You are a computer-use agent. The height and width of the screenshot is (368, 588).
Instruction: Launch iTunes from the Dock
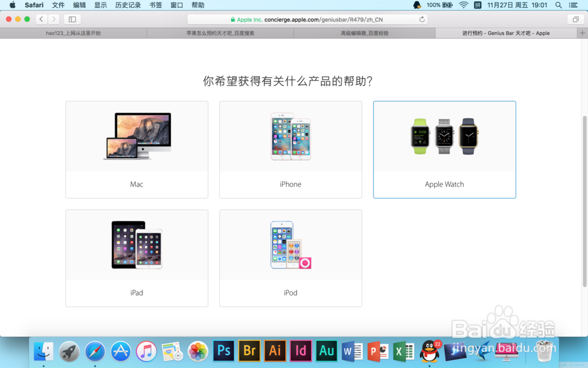pyautogui.click(x=146, y=351)
